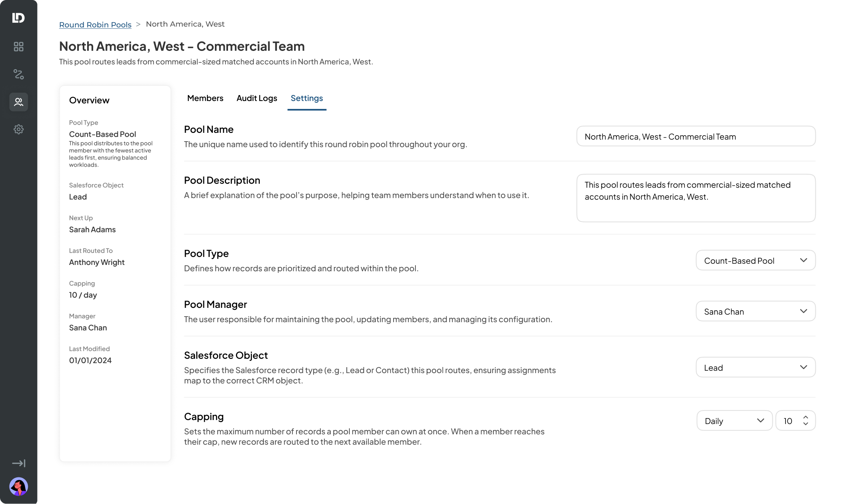
Task: Open the dashboard grid icon in sidebar
Action: point(18,47)
